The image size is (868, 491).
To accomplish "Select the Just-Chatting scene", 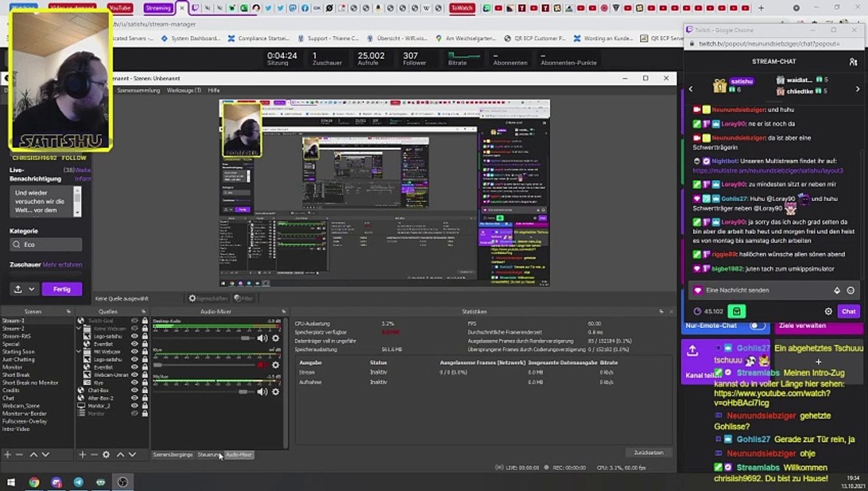I will tap(18, 359).
